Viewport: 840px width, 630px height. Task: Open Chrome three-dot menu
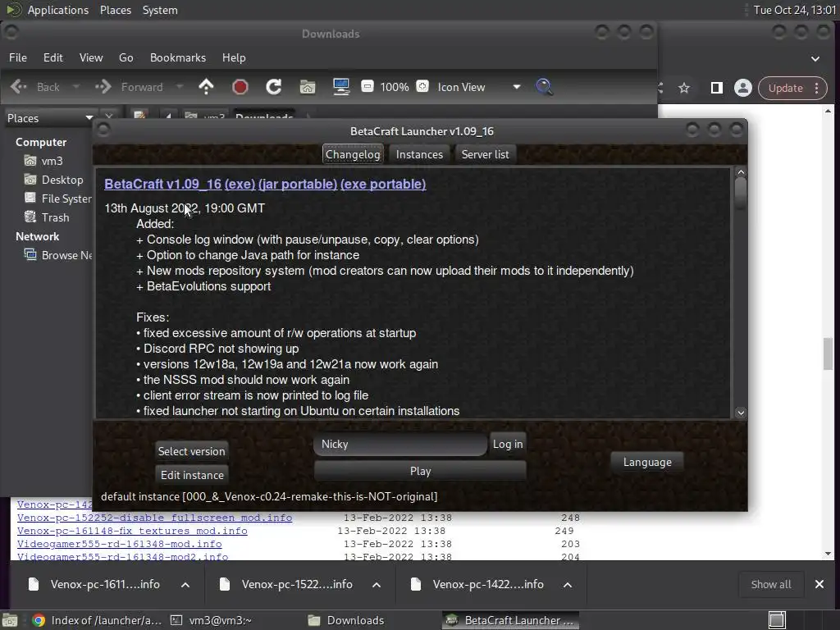[816, 88]
